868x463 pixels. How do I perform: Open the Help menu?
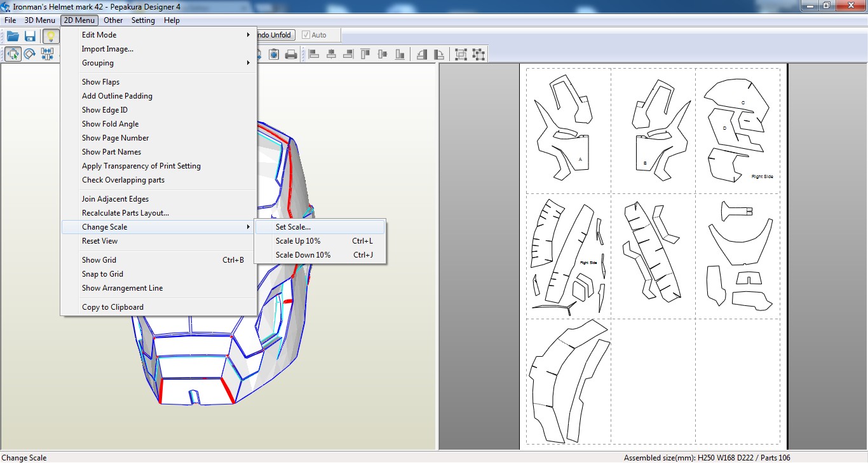[x=172, y=20]
